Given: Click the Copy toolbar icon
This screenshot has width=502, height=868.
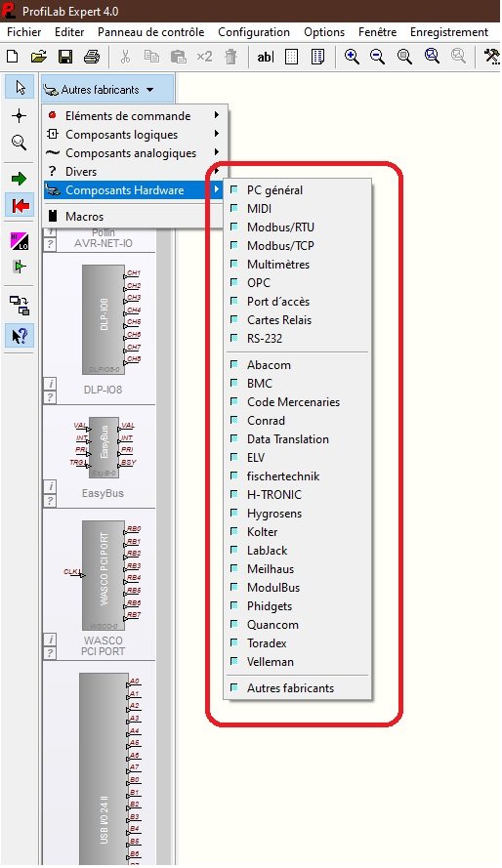Looking at the screenshot, I should tap(151, 57).
